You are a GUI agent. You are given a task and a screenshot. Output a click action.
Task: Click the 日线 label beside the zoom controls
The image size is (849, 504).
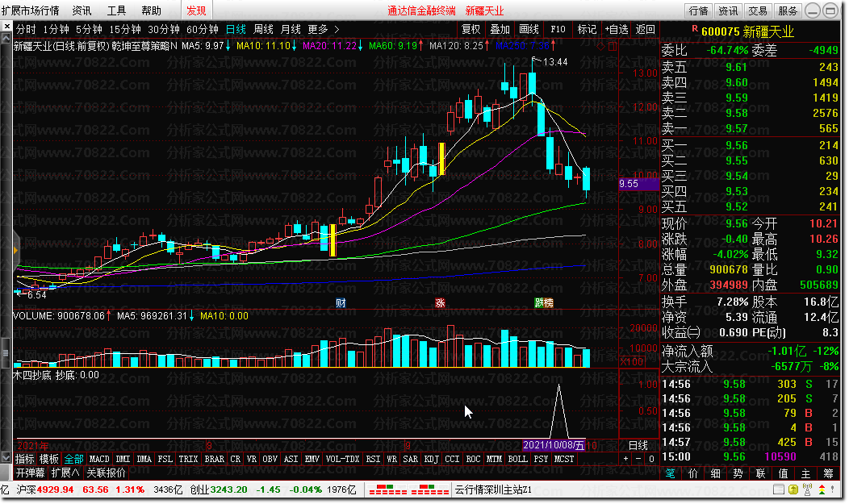[x=638, y=445]
